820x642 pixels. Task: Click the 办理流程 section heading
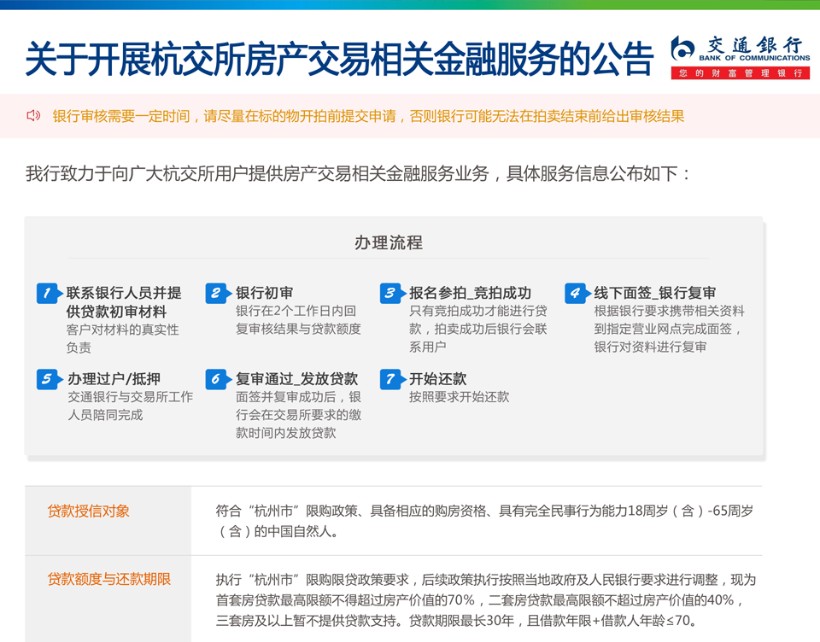point(388,243)
